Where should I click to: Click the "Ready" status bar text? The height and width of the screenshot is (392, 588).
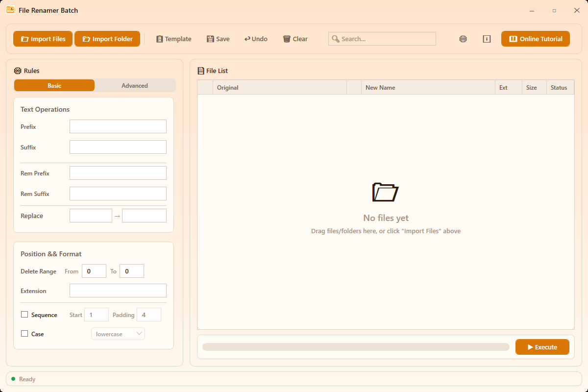[27, 379]
